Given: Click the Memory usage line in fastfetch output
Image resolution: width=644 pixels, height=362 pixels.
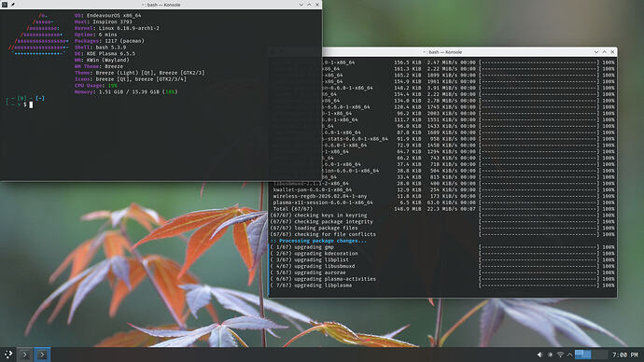Looking at the screenshot, I should point(126,92).
